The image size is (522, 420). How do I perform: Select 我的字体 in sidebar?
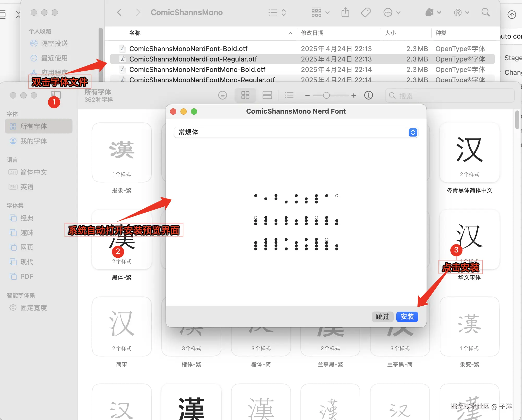point(33,141)
